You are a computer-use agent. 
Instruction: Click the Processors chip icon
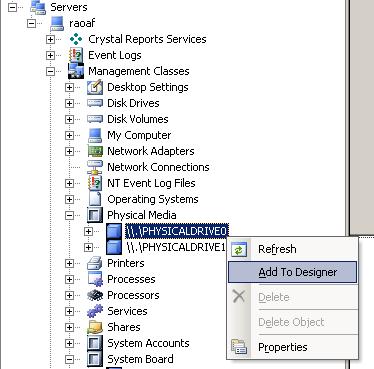point(95,295)
